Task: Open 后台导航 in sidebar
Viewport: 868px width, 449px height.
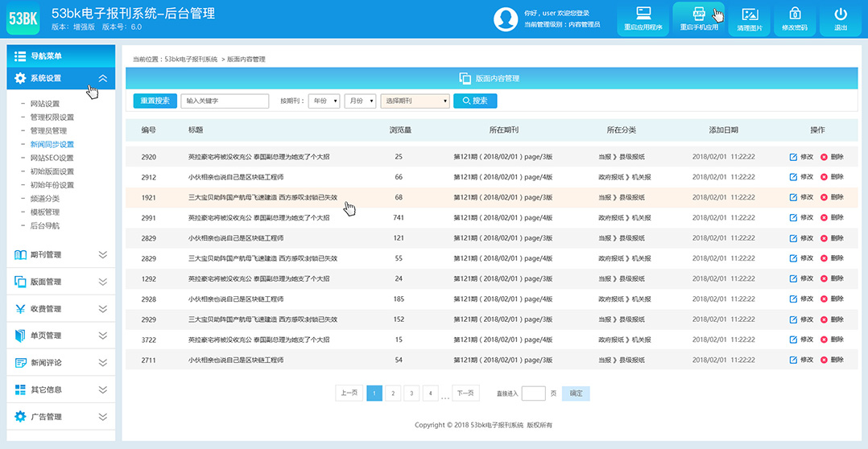Action: 45,225
